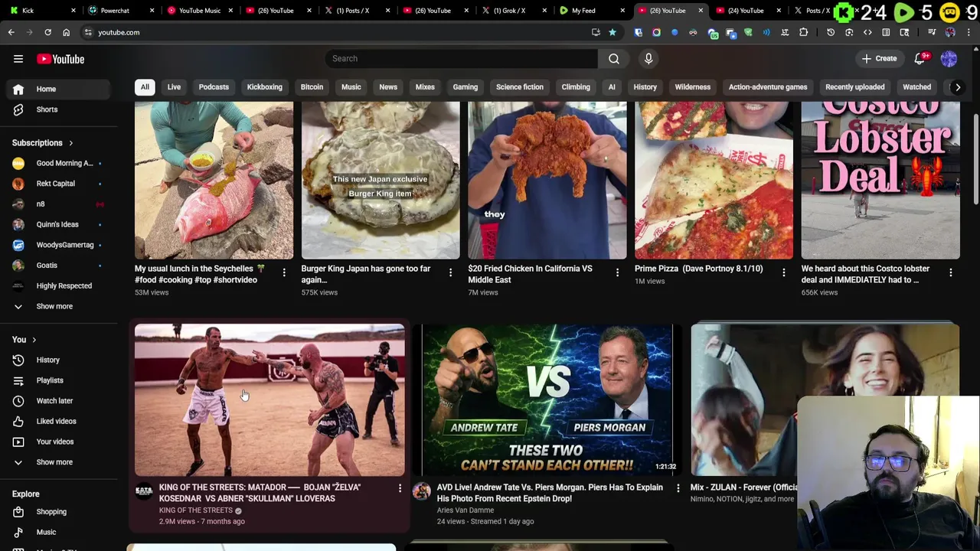Show more category chips with right arrow
This screenshot has width=980, height=551.
(x=957, y=87)
